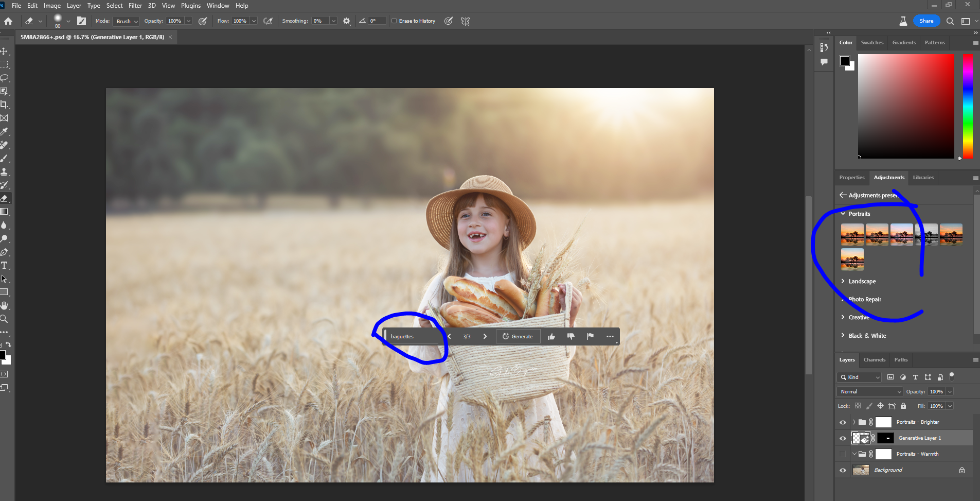Select the Eyedropper tool
The width and height of the screenshot is (980, 501).
click(4, 132)
